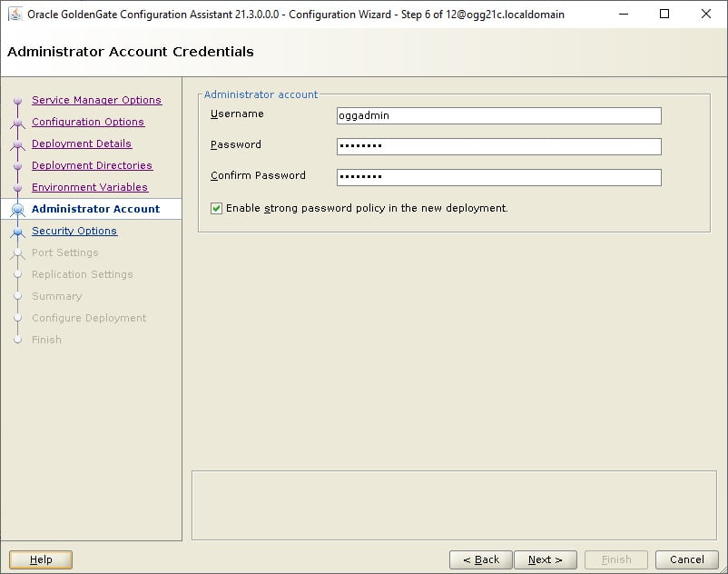The image size is (728, 574).
Task: Go to Configuration Options step
Action: point(88,122)
